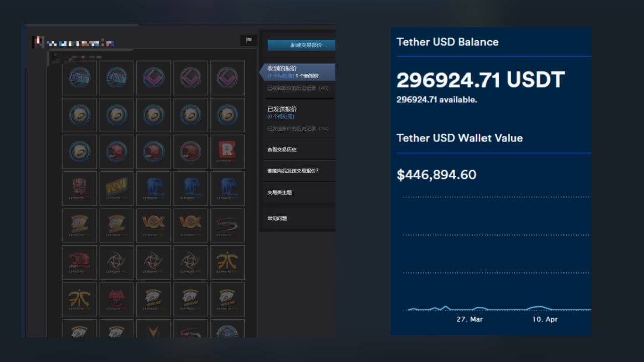Viewport: 644px width, 362px height.
Task: Click the $446,894.60 wallet value
Action: pyautogui.click(x=437, y=175)
